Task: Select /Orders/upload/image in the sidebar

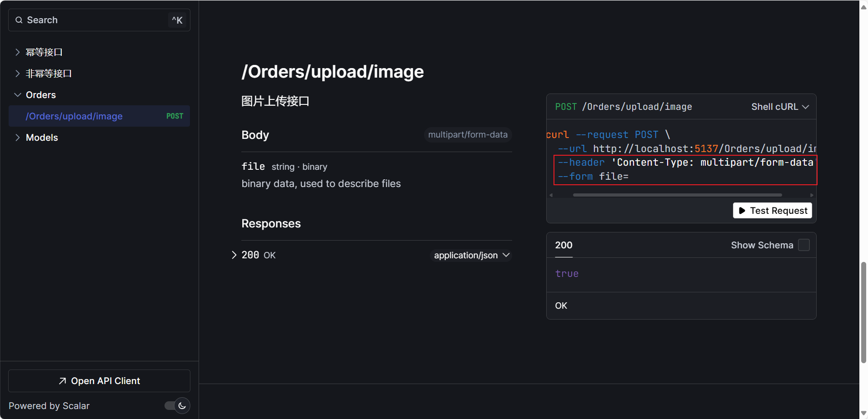Action: pyautogui.click(x=74, y=116)
